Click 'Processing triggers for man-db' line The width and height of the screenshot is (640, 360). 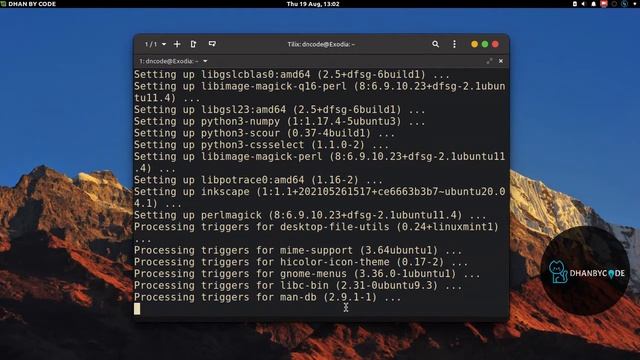pyautogui.click(x=268, y=297)
